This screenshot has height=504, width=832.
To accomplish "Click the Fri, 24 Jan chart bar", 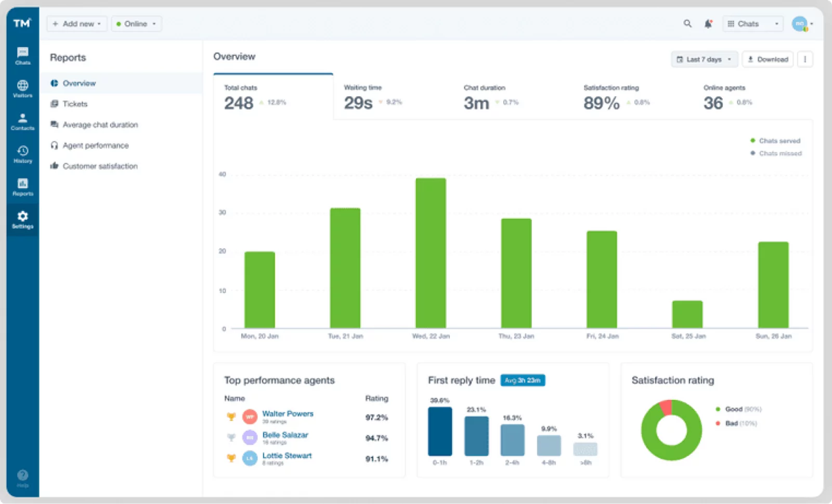I will pyautogui.click(x=602, y=280).
